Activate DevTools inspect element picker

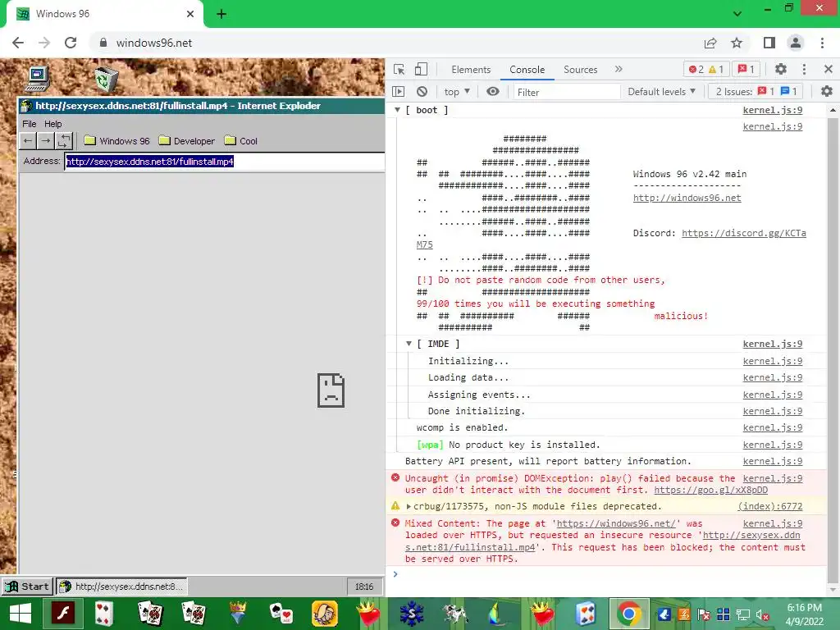click(399, 69)
